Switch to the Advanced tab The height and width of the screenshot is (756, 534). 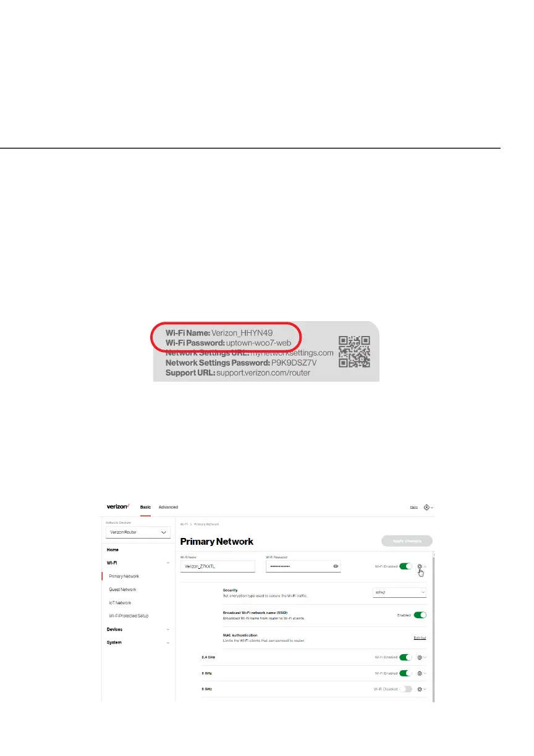[168, 507]
